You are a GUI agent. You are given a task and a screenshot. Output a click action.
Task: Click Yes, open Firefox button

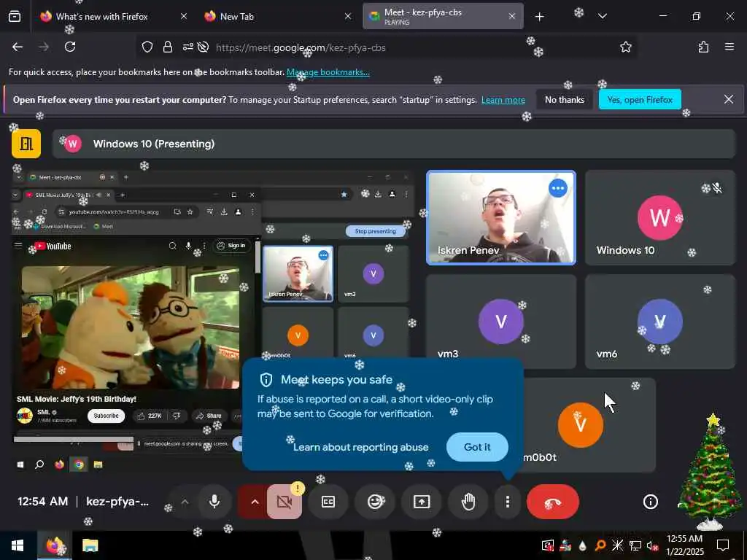tap(640, 99)
